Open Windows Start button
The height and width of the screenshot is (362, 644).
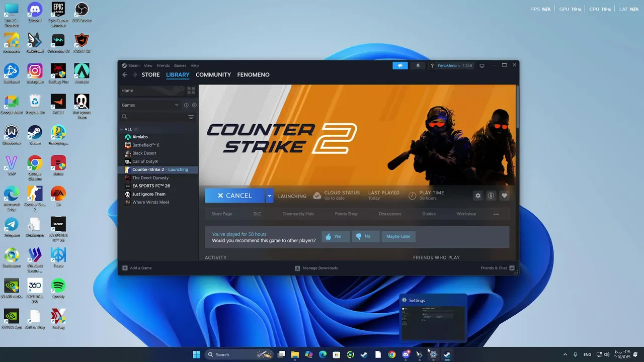[196, 354]
